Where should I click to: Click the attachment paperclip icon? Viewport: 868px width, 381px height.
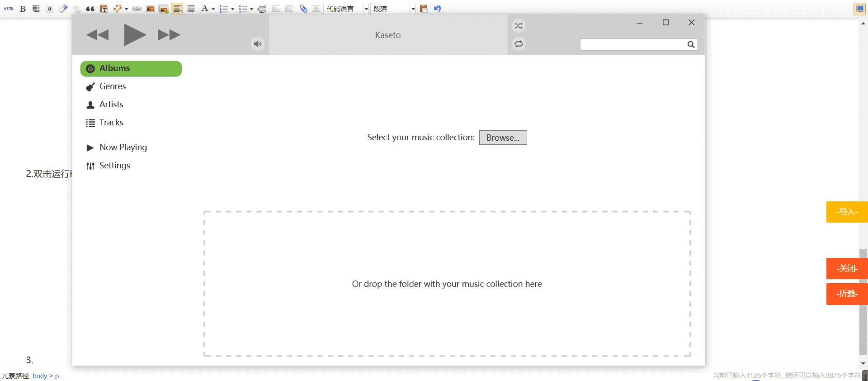click(303, 9)
